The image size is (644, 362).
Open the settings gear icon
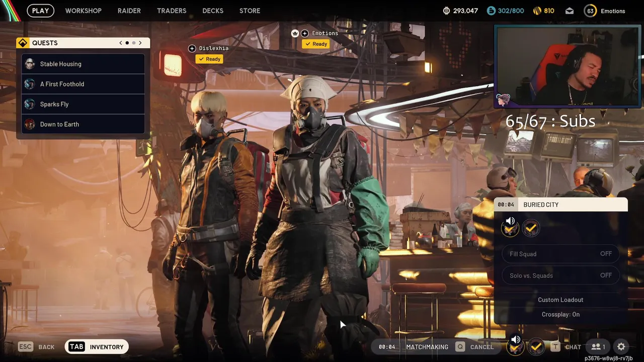621,347
